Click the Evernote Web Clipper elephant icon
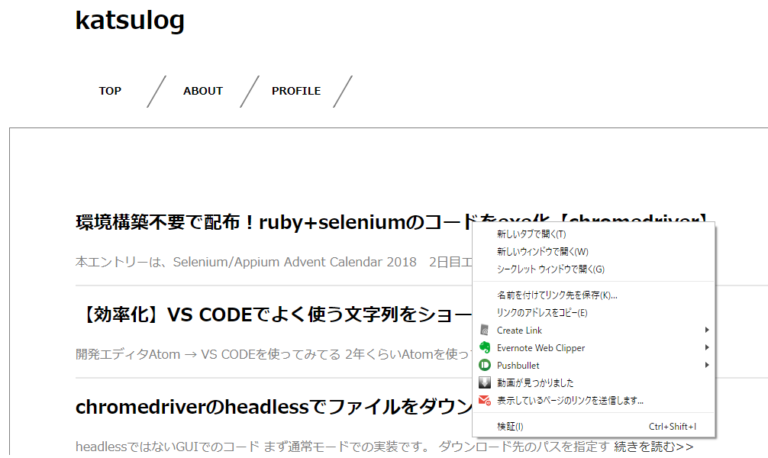 pos(484,348)
